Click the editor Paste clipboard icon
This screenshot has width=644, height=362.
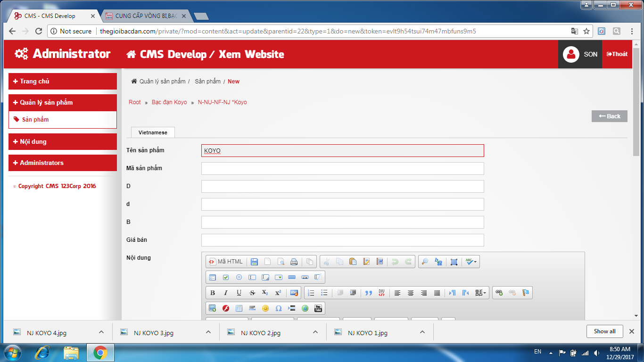point(353,262)
